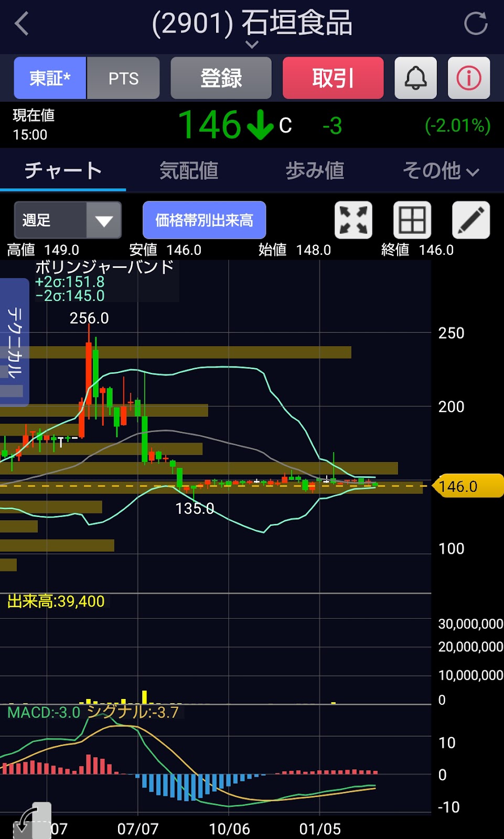Image resolution: width=504 pixels, height=839 pixels.
Task: Tap 出来高:39,400 volume label
Action: click(56, 601)
